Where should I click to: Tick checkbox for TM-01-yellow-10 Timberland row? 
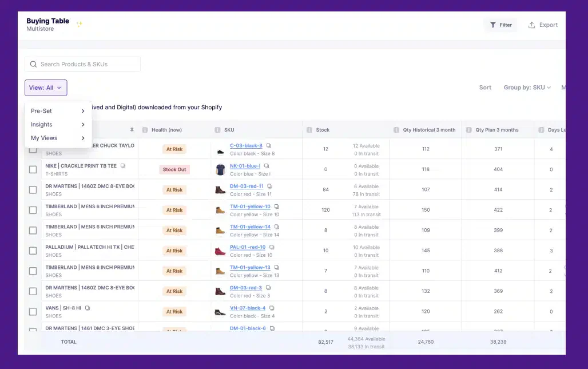pos(33,210)
